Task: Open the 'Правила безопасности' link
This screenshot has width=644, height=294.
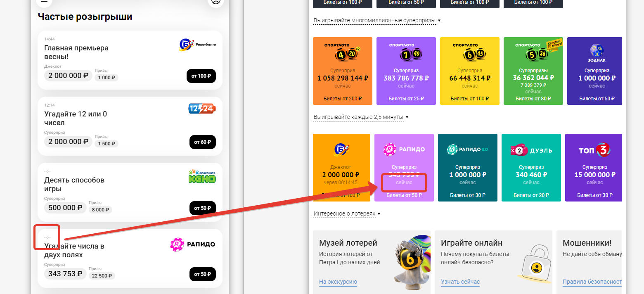Action: tap(592, 282)
